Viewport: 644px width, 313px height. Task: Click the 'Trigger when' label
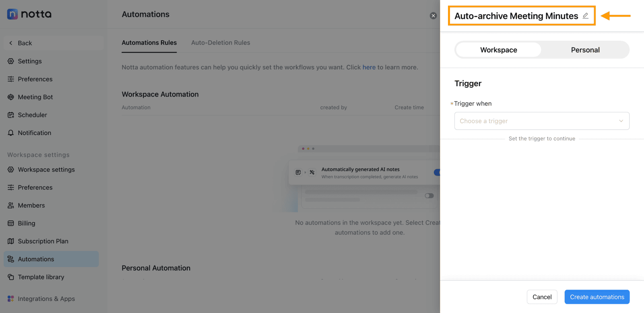473,104
